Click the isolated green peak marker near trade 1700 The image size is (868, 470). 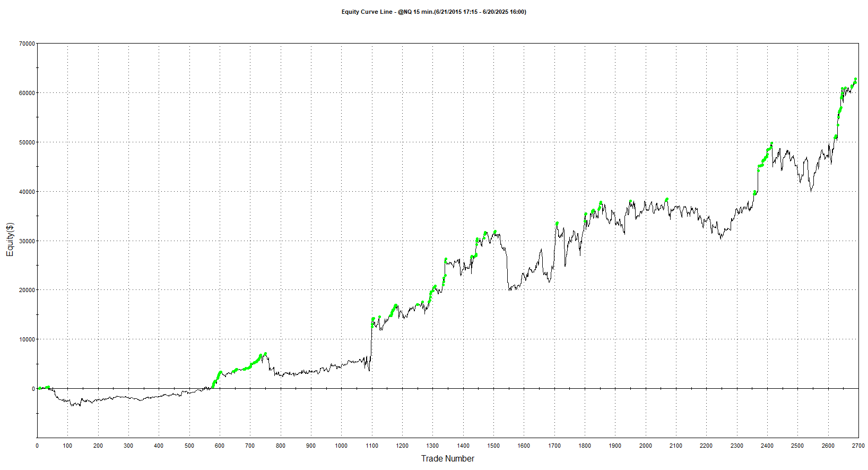click(557, 224)
